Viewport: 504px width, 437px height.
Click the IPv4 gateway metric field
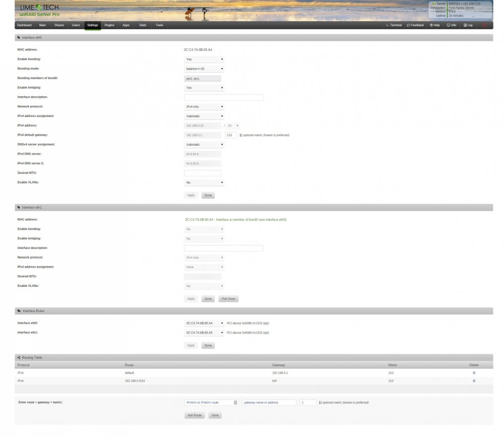231,135
